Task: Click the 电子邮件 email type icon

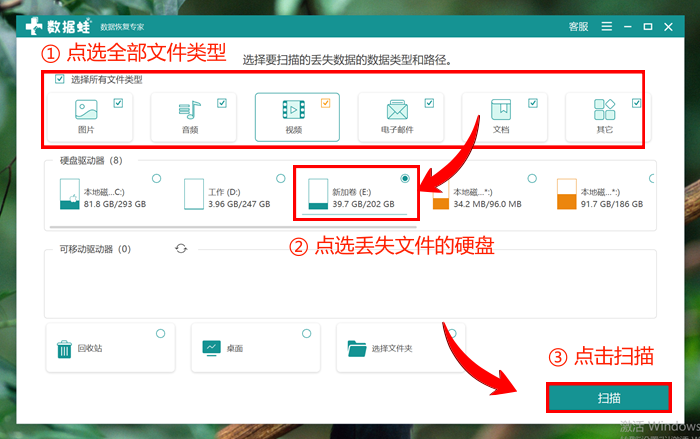Action: coord(397,110)
